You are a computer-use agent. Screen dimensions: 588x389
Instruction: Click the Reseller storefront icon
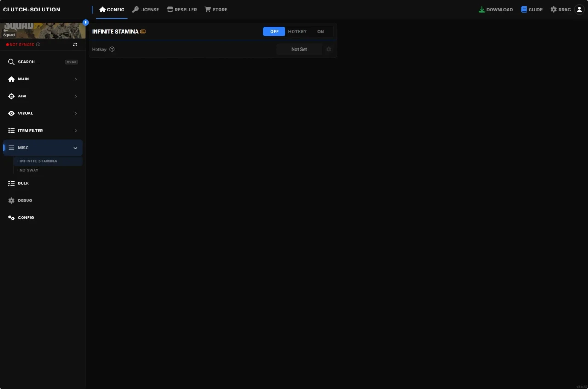(170, 10)
